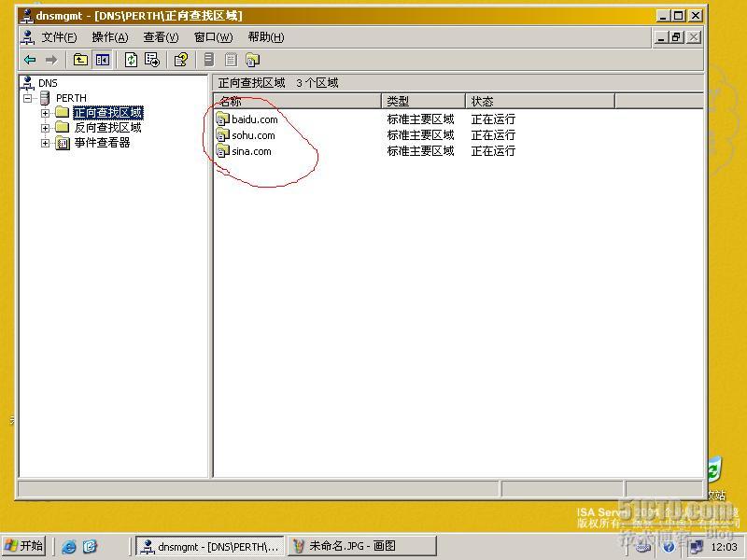747x560 pixels.
Task: Select 正向查找区域 in the tree
Action: pyautogui.click(x=108, y=113)
